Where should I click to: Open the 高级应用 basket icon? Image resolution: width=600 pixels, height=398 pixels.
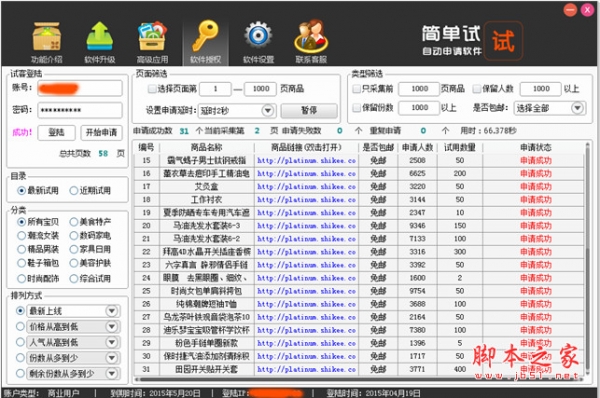click(x=152, y=36)
